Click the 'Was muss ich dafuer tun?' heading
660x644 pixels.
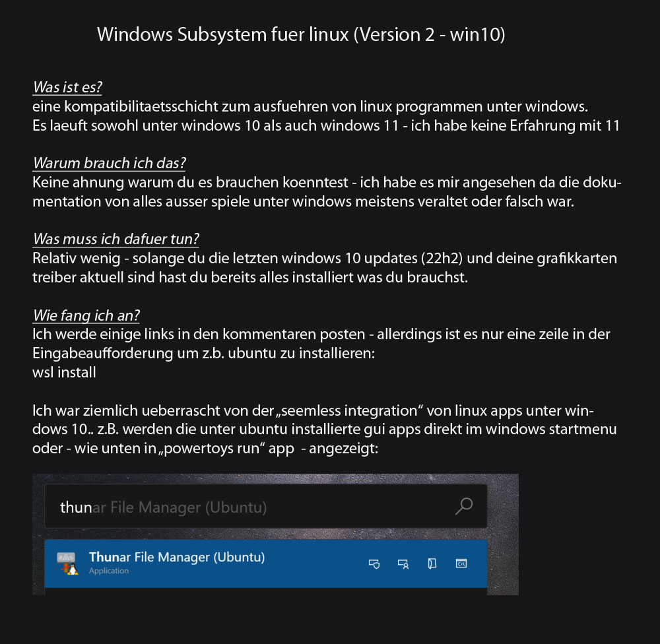point(115,239)
